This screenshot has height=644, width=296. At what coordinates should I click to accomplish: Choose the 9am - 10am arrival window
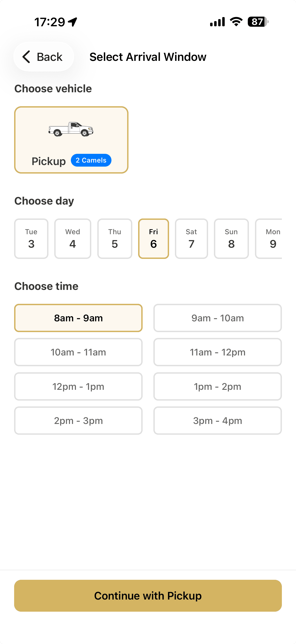click(217, 318)
